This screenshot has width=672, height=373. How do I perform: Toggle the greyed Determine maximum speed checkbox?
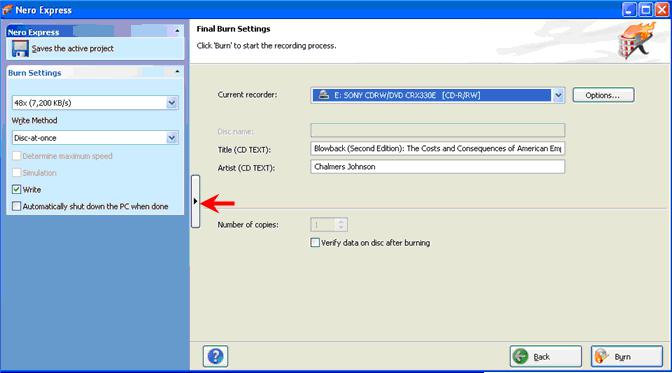16,156
